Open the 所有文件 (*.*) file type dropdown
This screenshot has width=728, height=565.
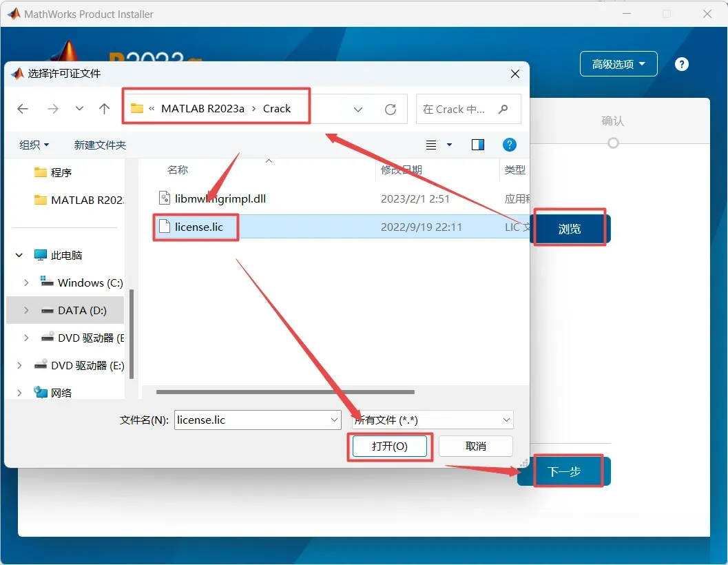(433, 420)
